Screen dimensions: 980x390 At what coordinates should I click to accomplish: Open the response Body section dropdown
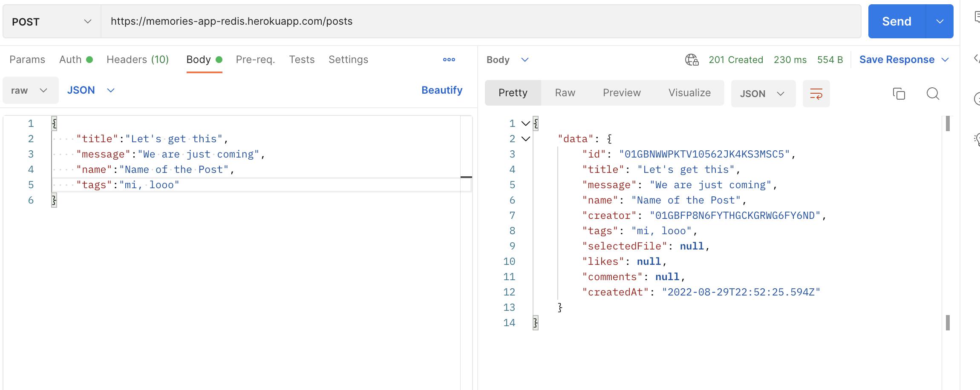507,60
